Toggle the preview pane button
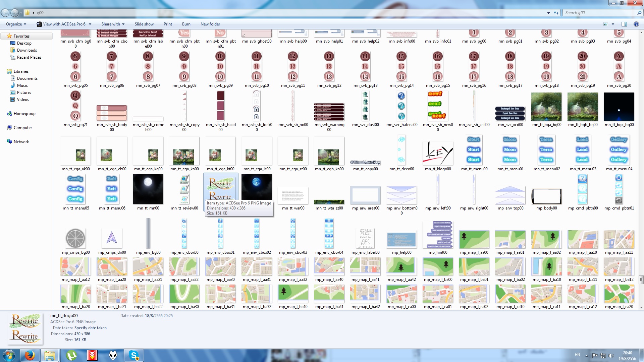 click(x=624, y=24)
